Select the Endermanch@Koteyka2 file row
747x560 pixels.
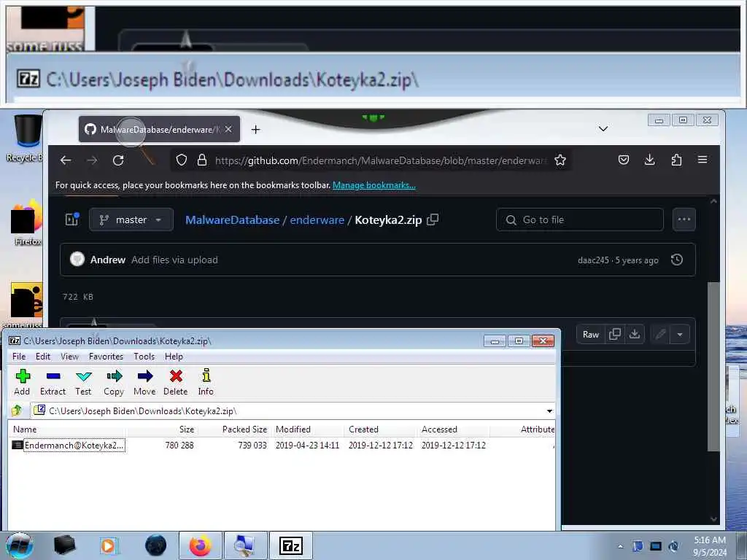tap(281, 446)
